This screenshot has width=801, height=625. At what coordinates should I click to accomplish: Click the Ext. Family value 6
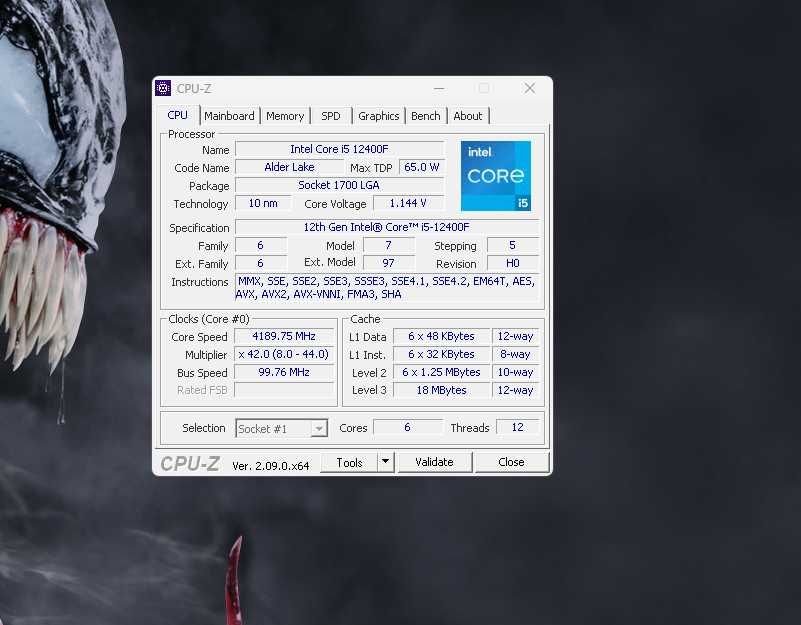tap(261, 263)
